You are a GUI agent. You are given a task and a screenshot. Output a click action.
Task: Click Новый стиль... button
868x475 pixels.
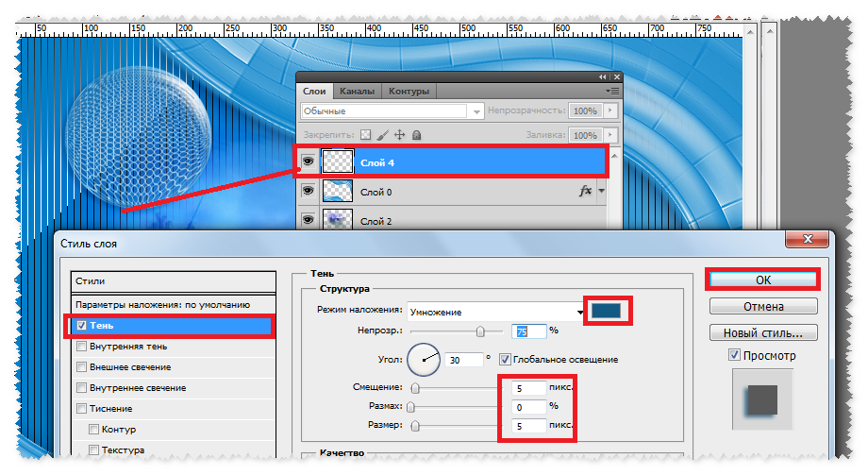coord(763,333)
